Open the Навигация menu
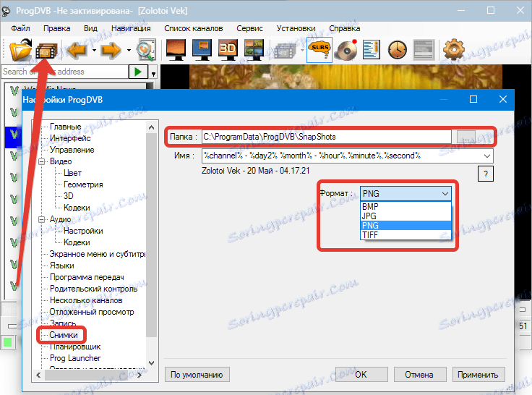 coord(131,28)
